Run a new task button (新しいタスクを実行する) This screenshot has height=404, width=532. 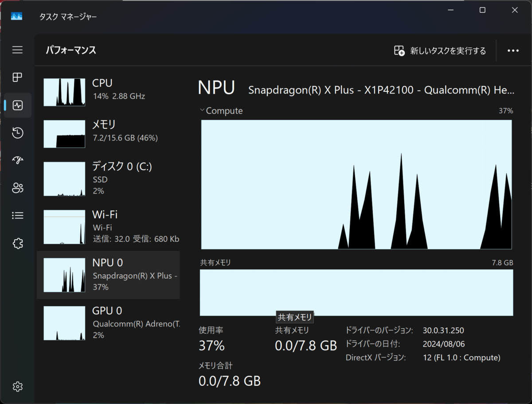point(440,50)
